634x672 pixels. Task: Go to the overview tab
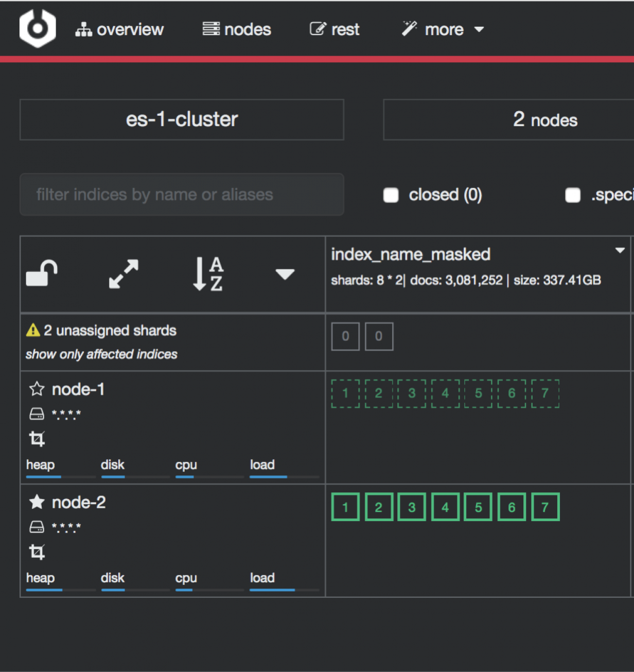[119, 29]
